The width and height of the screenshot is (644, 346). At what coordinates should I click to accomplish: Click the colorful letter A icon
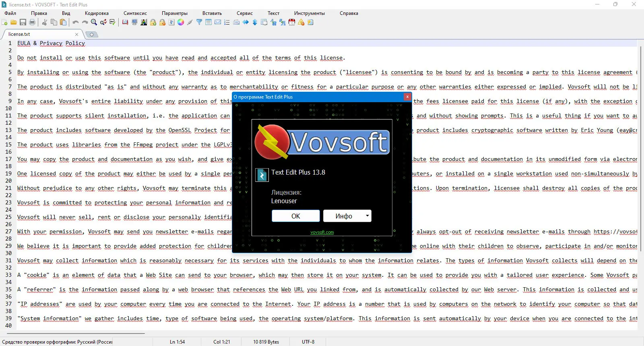144,23
